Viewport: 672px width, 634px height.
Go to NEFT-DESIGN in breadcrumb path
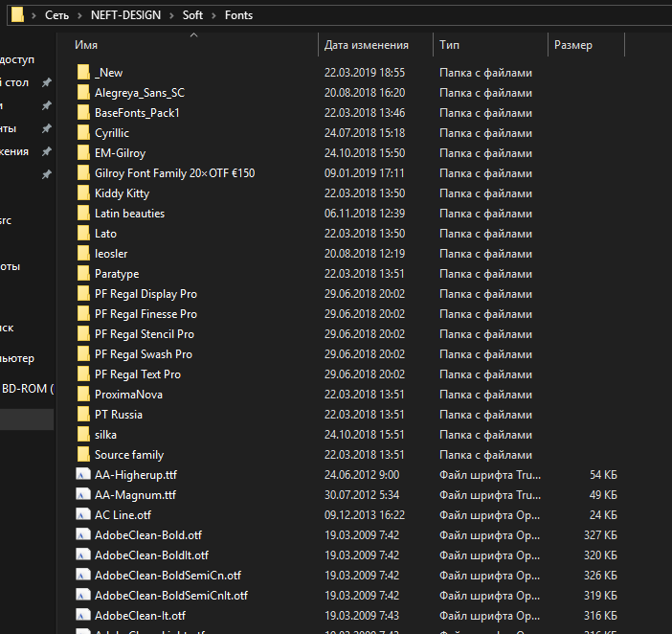pos(125,15)
